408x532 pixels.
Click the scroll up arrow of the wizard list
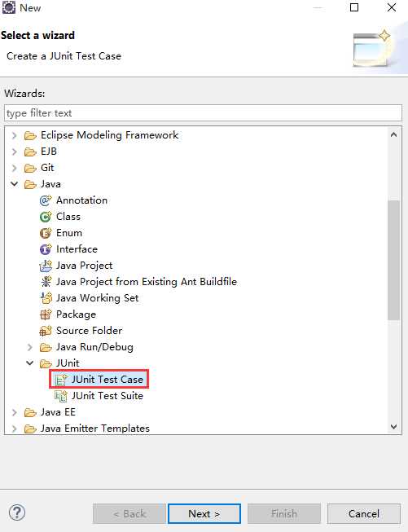coord(393,134)
